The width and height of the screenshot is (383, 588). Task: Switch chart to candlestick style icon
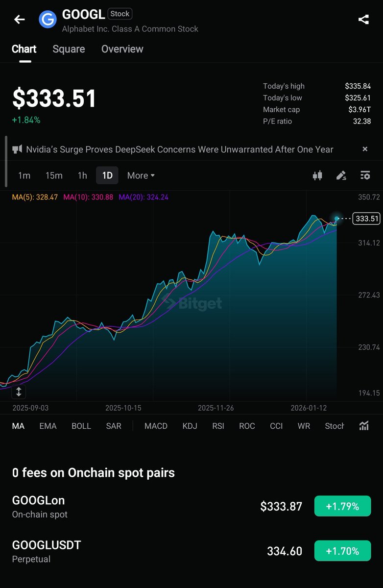[x=317, y=175]
